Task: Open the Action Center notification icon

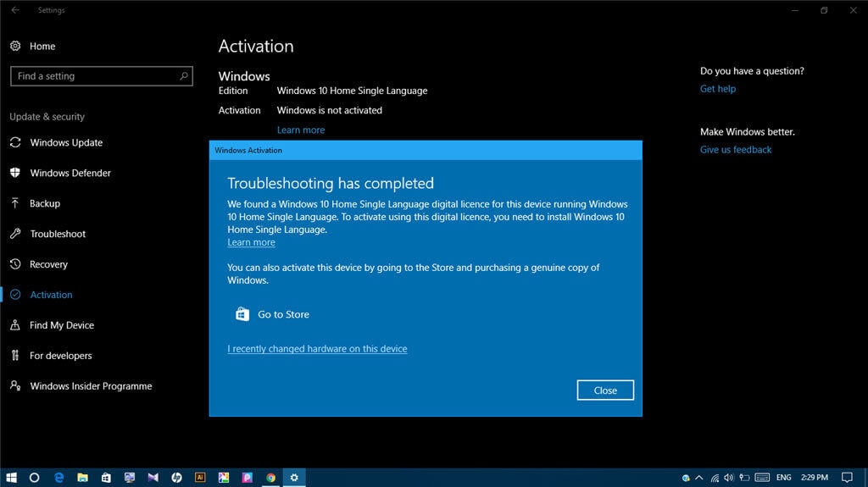Action: point(847,477)
